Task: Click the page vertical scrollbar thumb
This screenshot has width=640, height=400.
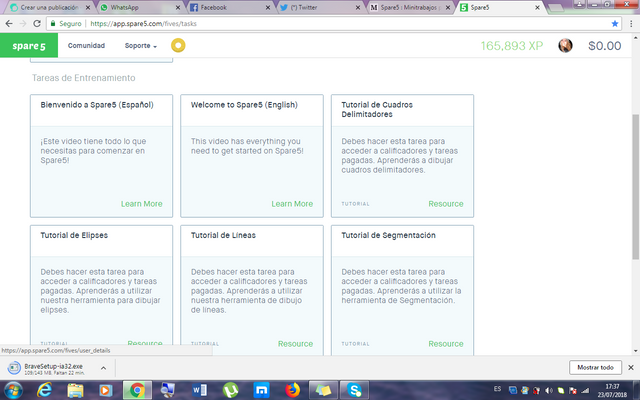Action: (x=635, y=187)
